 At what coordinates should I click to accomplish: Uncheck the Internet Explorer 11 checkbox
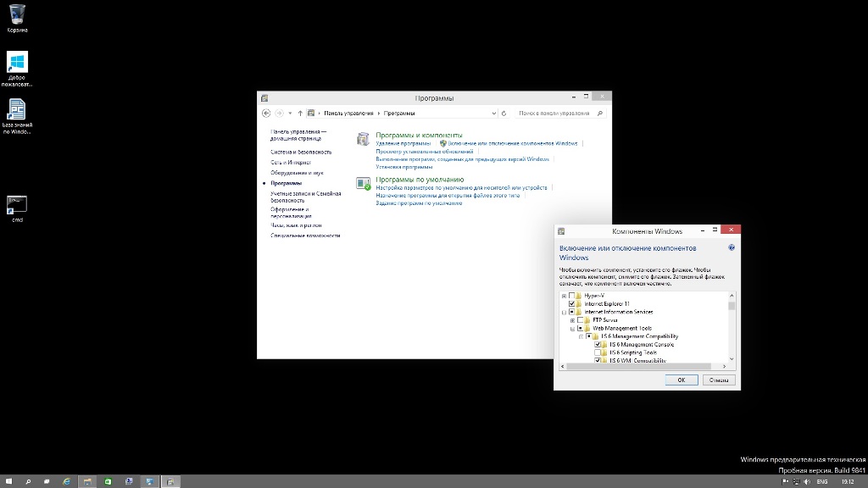(572, 303)
